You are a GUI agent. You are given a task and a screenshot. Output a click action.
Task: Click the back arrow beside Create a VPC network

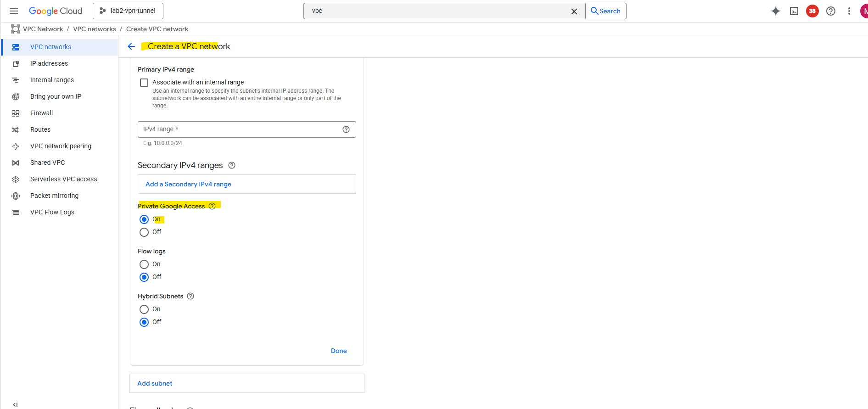tap(131, 46)
